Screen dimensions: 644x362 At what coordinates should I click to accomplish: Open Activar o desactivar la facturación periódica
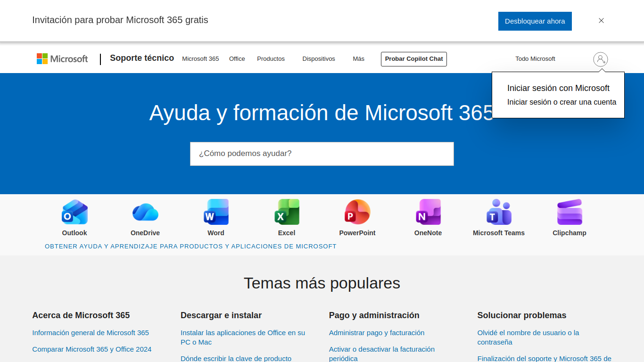point(382,354)
